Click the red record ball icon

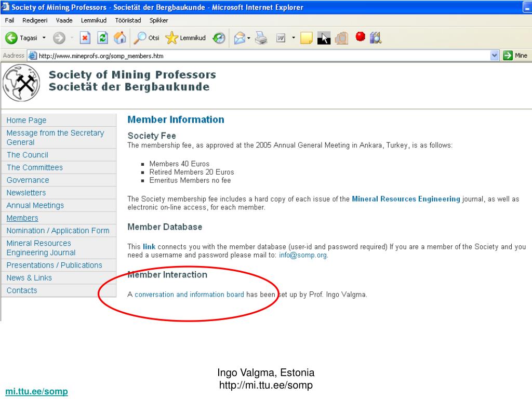pyautogui.click(x=361, y=36)
